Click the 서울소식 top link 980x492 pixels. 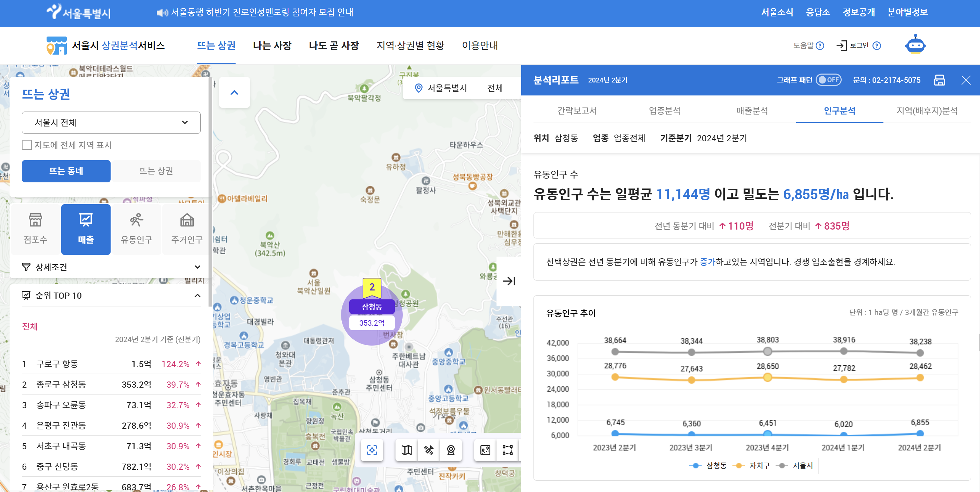[777, 12]
